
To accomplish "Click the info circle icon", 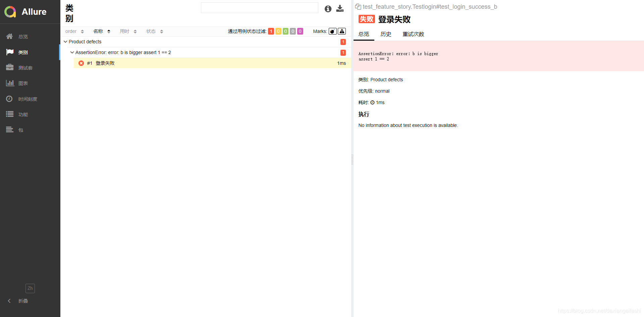I will coord(328,9).
